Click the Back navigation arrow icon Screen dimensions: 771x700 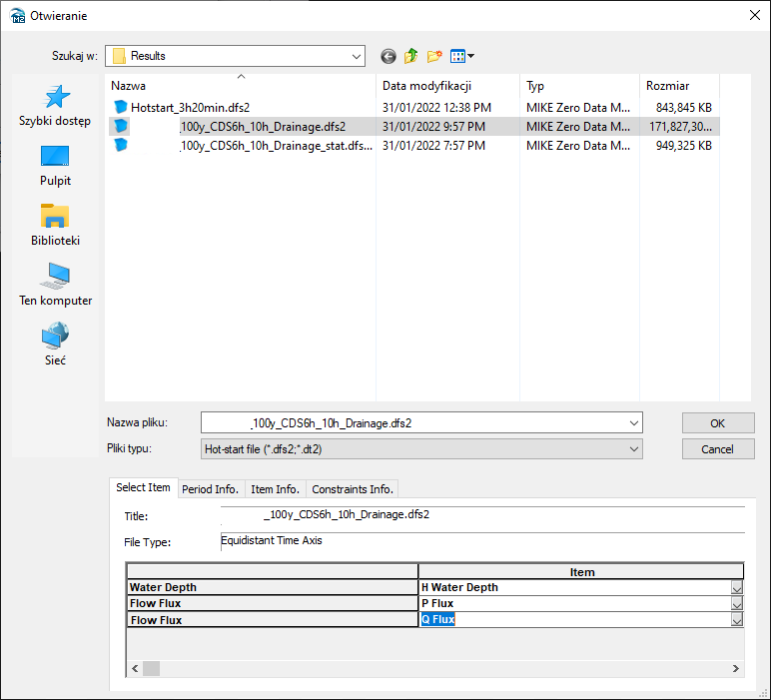(x=388, y=57)
